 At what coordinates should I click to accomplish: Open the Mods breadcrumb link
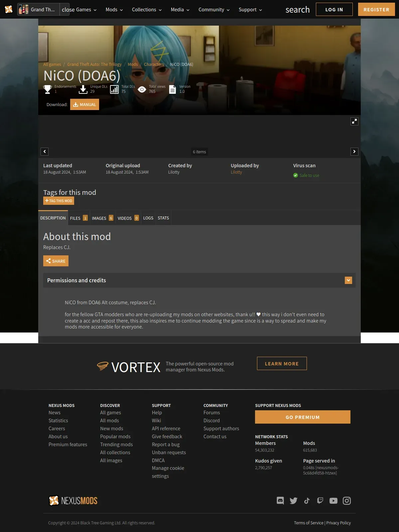click(133, 64)
